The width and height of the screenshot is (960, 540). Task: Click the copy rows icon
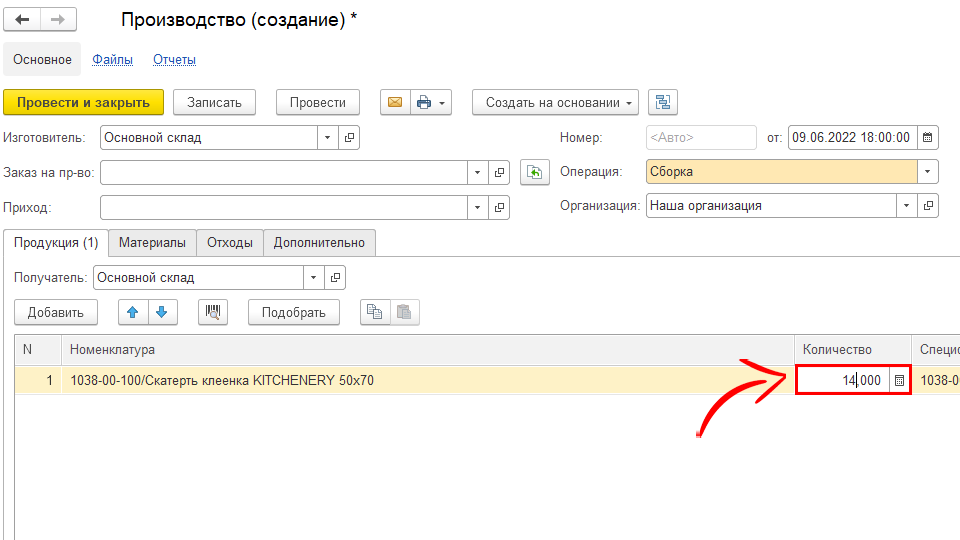(374, 312)
